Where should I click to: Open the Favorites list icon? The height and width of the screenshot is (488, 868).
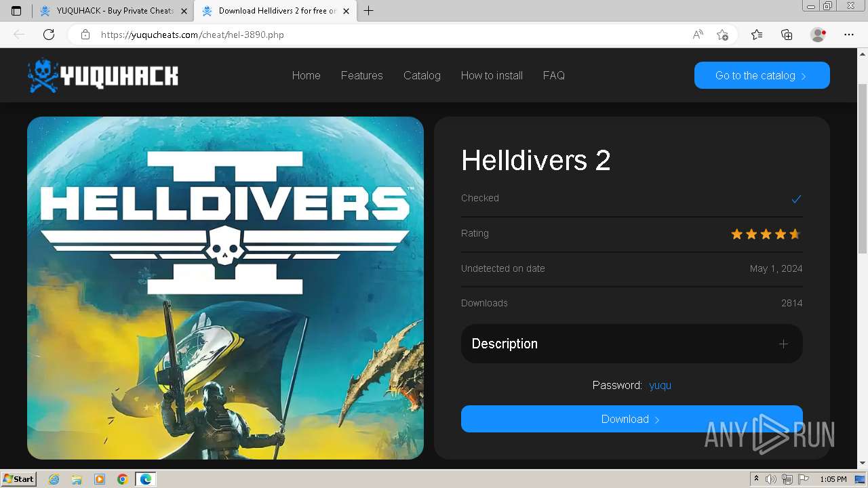757,35
